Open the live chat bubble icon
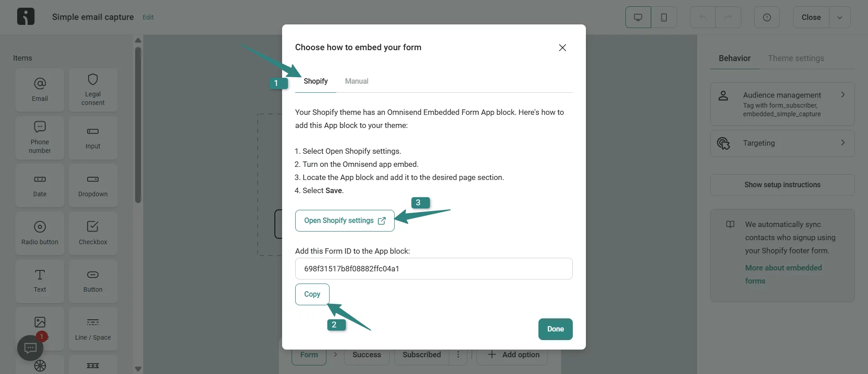The image size is (868, 374). (x=30, y=348)
